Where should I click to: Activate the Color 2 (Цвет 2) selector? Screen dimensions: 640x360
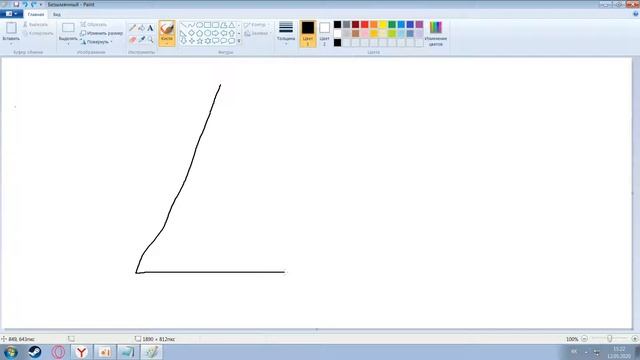[324, 33]
